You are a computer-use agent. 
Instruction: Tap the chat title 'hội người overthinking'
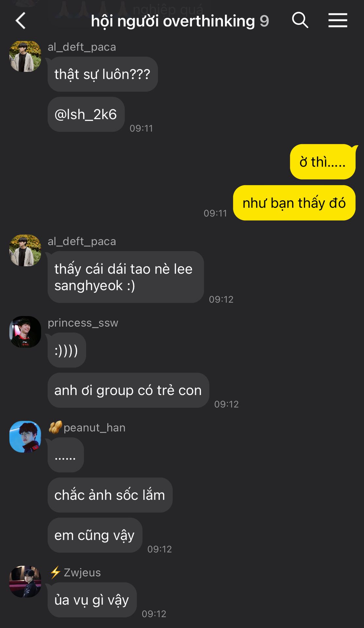point(173,21)
